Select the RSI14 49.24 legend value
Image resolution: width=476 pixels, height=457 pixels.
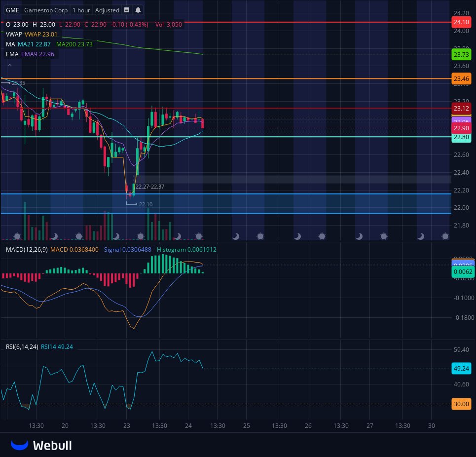57,347
